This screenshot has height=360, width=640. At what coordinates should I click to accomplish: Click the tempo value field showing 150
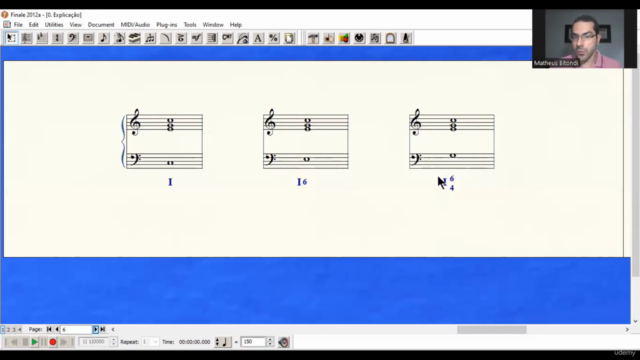(253, 342)
